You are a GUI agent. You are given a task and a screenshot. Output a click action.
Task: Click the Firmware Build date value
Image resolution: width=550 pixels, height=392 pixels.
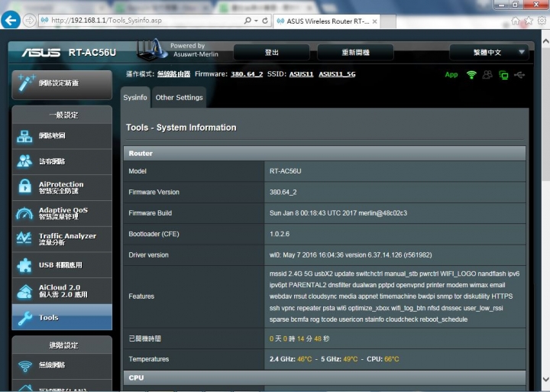coord(338,213)
